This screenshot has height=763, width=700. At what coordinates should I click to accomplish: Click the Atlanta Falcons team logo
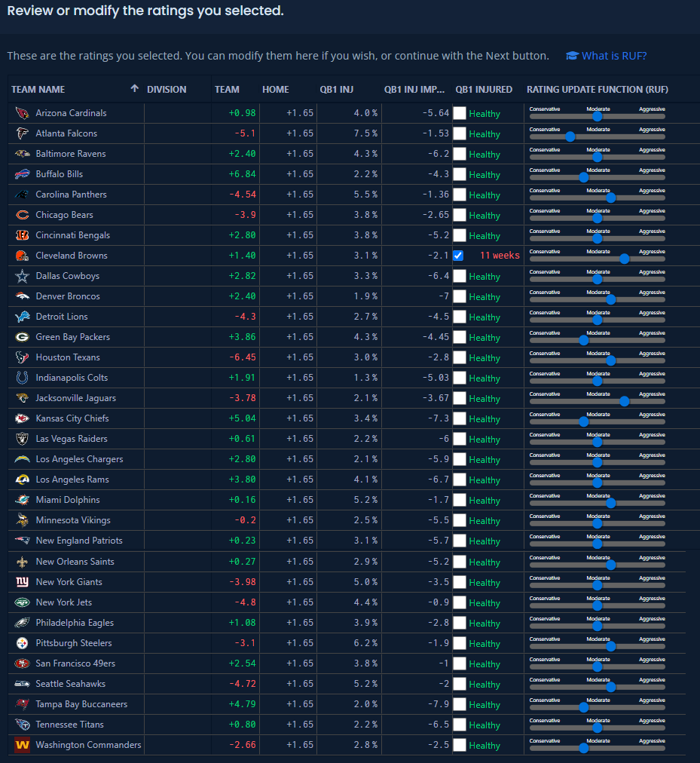click(22, 133)
